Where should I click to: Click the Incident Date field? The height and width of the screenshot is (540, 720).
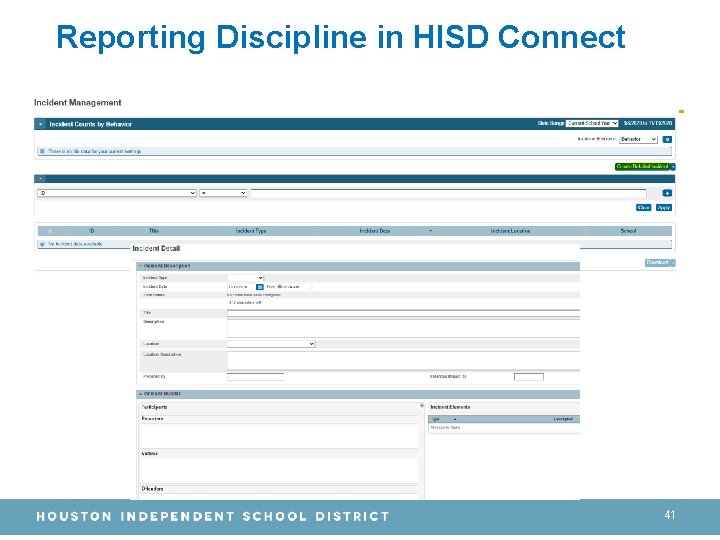click(241, 287)
